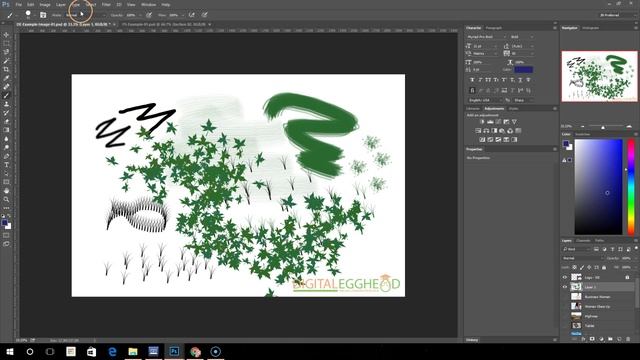Open the English: USA language dropdown

(485, 100)
